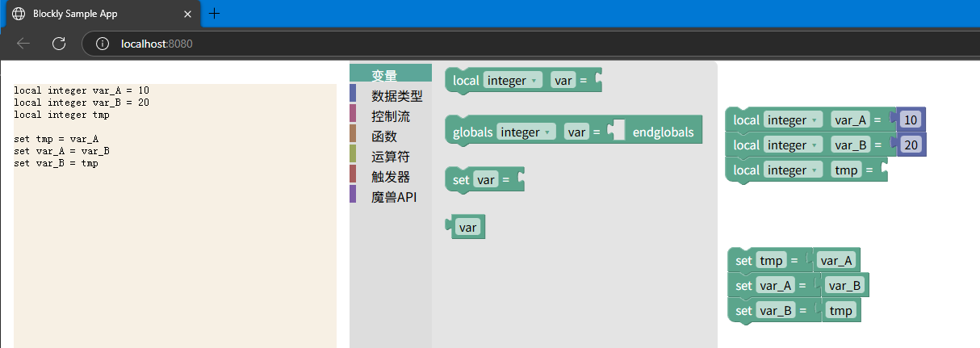Viewport: 980px width, 348px height.
Task: Click the browser back arrow
Action: [x=23, y=44]
